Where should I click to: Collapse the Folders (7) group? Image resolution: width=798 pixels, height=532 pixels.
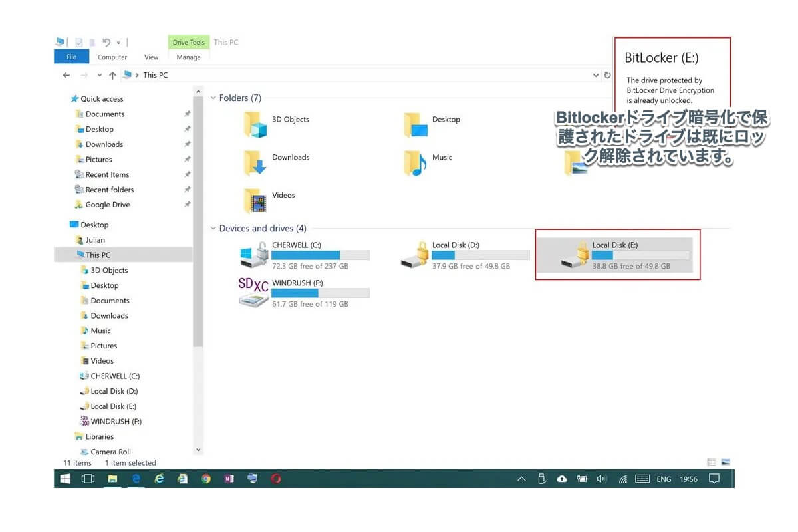(x=213, y=98)
